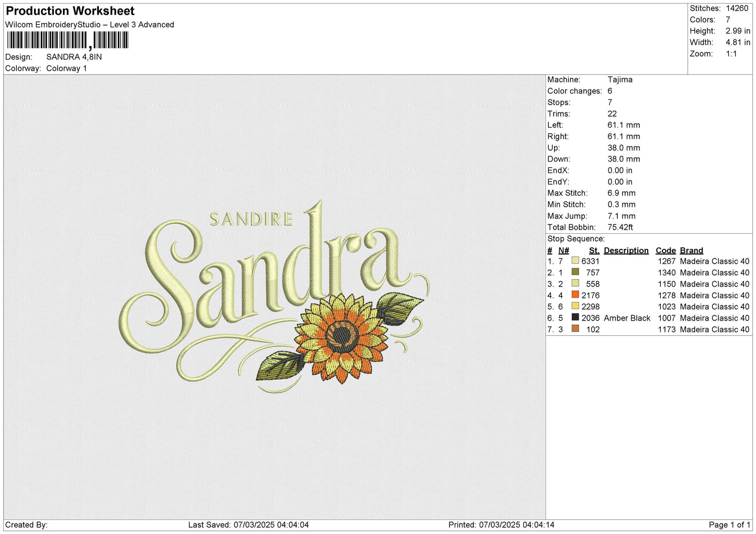
Task: Select Madeira Classic 40 in the 1173 row
Action: coord(715,330)
